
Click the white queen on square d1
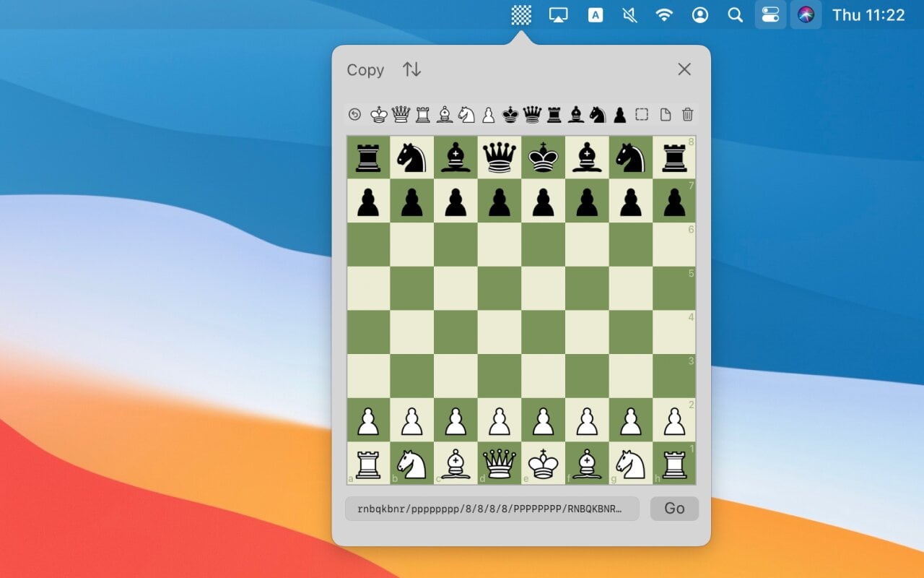pyautogui.click(x=499, y=463)
